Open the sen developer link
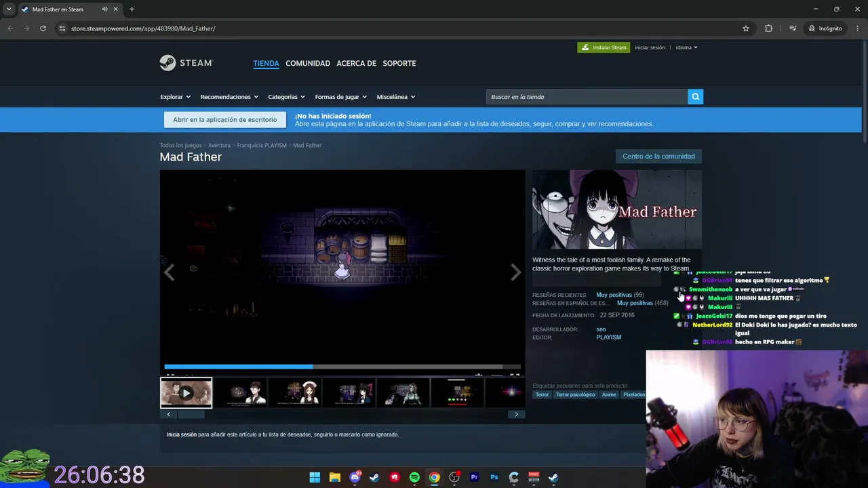This screenshot has height=488, width=868. coord(601,329)
